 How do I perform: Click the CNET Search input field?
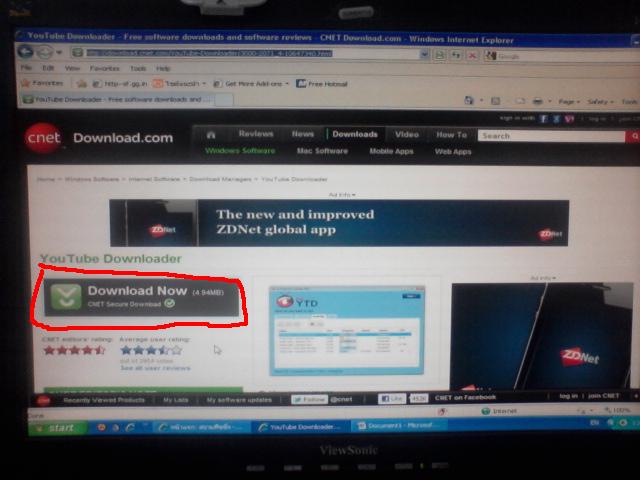tap(551, 136)
